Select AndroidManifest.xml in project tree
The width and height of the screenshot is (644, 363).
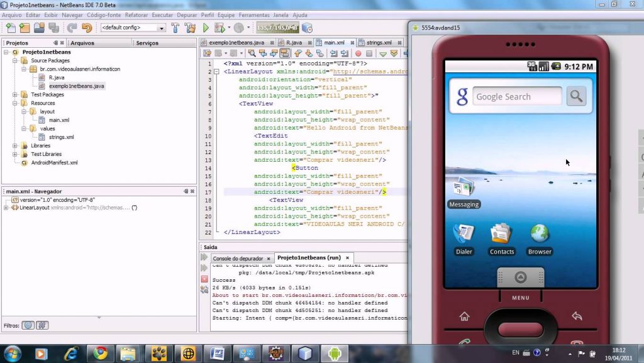point(54,162)
